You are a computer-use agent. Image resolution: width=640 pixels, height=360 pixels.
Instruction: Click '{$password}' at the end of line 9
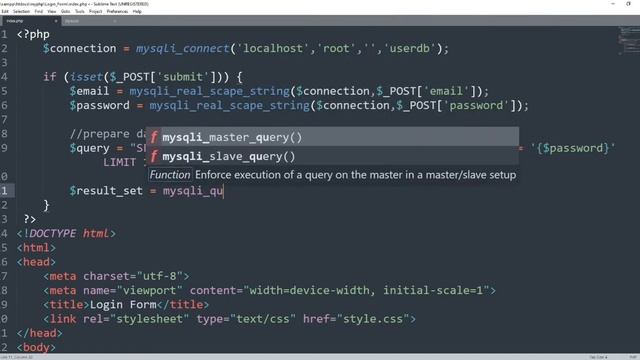coord(573,148)
